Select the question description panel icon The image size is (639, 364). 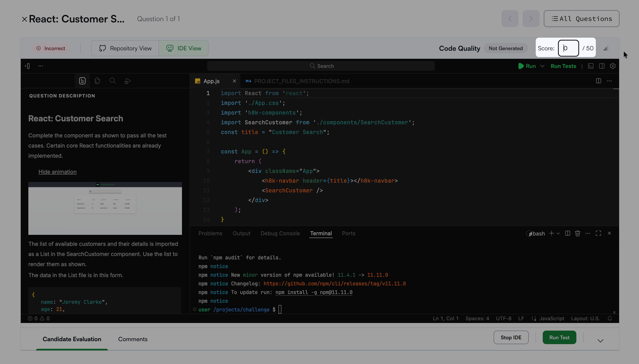point(82,81)
